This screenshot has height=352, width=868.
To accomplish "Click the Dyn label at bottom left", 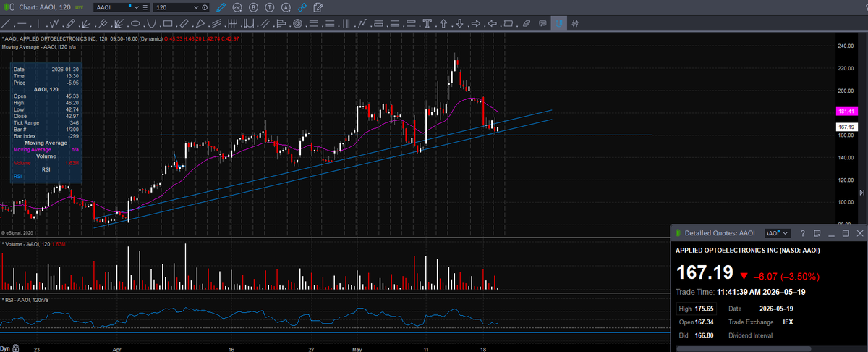I will tap(5, 348).
